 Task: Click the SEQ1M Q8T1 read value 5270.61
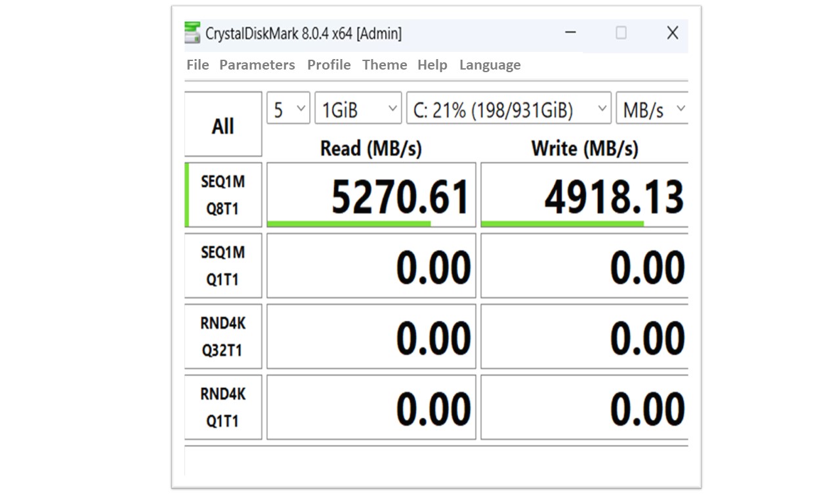(x=371, y=195)
